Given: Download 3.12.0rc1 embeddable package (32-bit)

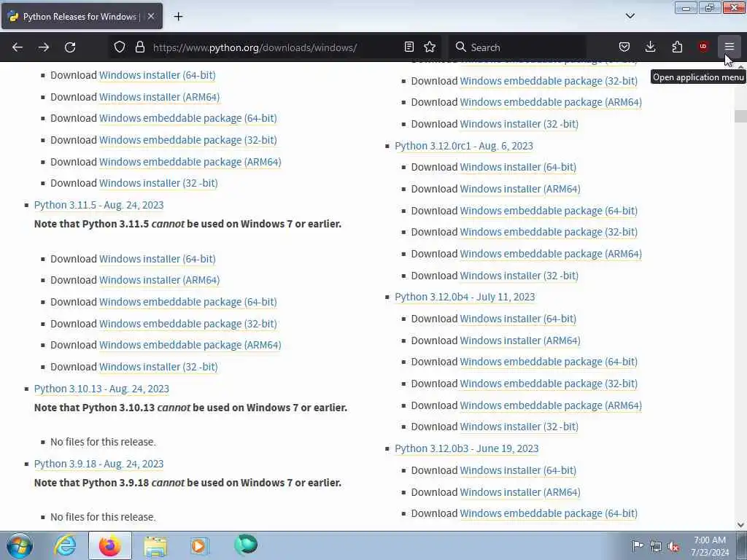Looking at the screenshot, I should pos(549,232).
